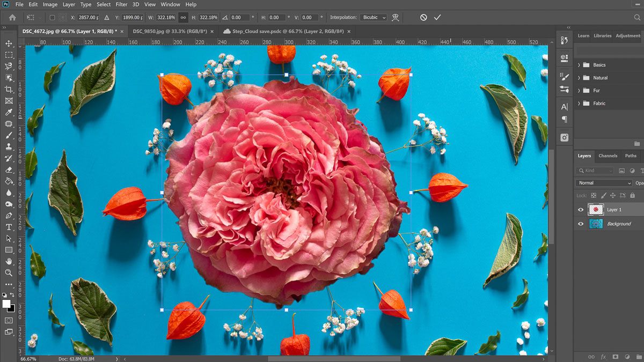Open the Filter menu

[121, 4]
